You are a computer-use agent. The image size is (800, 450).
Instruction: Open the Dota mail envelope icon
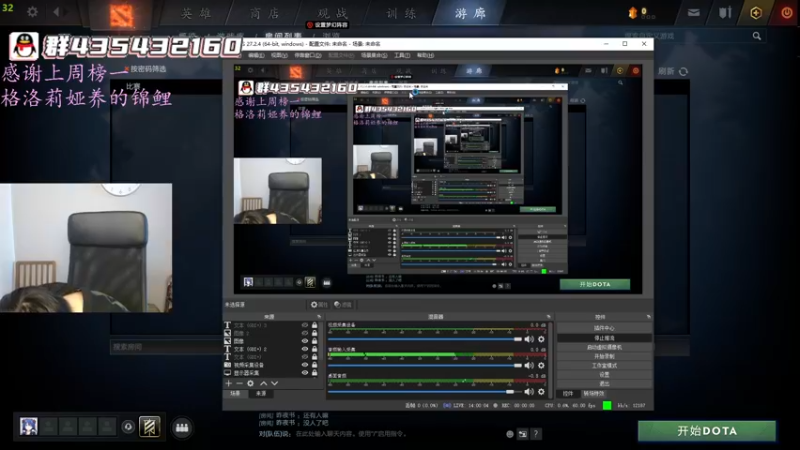click(693, 13)
